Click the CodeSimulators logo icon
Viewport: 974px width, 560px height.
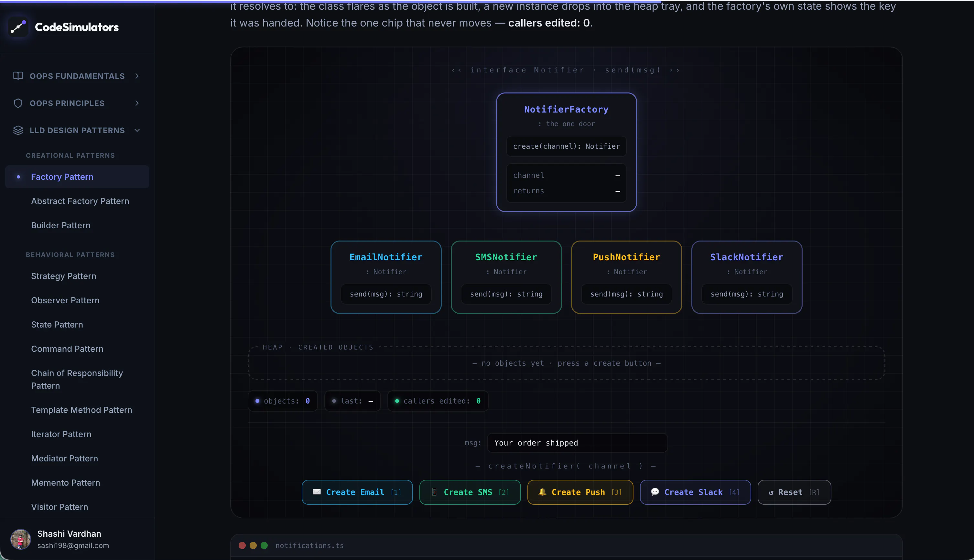(x=18, y=27)
